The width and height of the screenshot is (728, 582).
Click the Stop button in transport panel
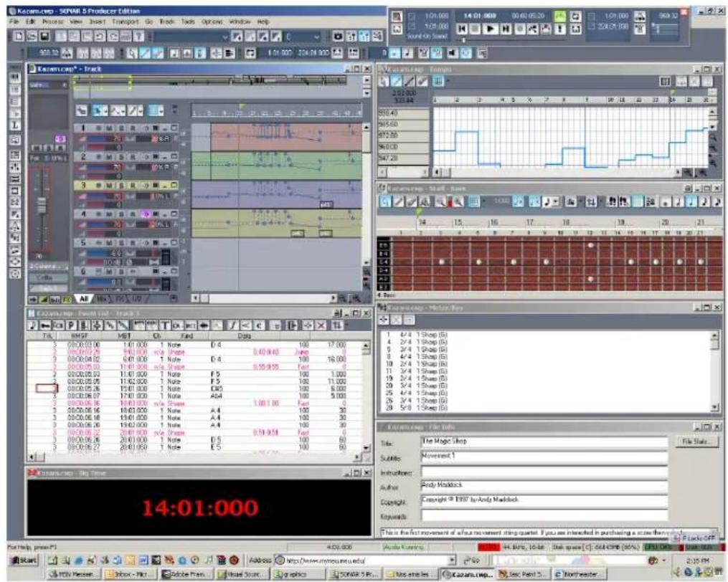point(475,29)
